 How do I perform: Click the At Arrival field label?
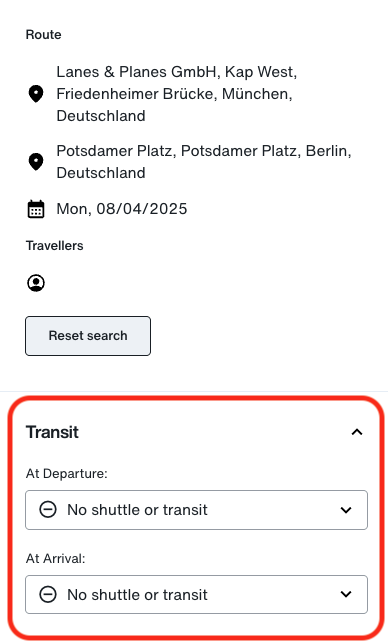tap(55, 559)
